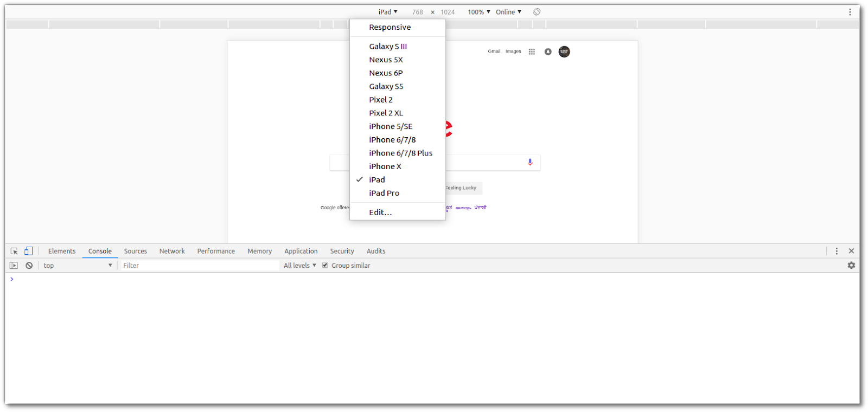Click the console Filter input field

tap(199, 266)
